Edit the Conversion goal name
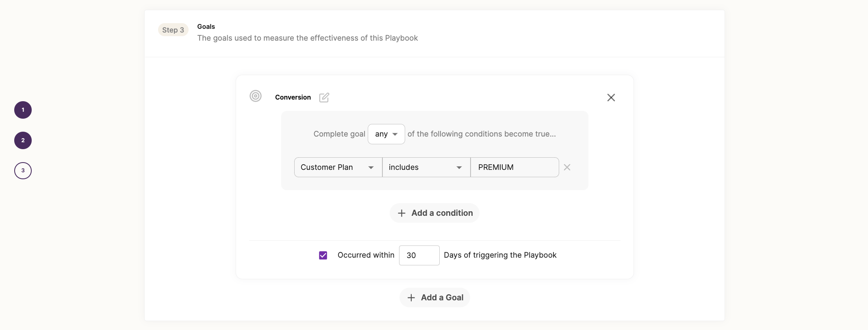The image size is (868, 330). click(324, 98)
